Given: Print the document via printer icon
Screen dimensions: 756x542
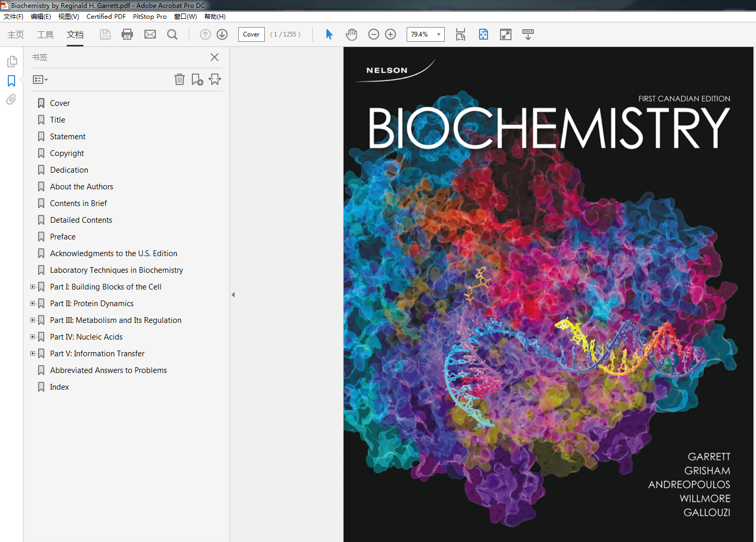Looking at the screenshot, I should pos(127,34).
